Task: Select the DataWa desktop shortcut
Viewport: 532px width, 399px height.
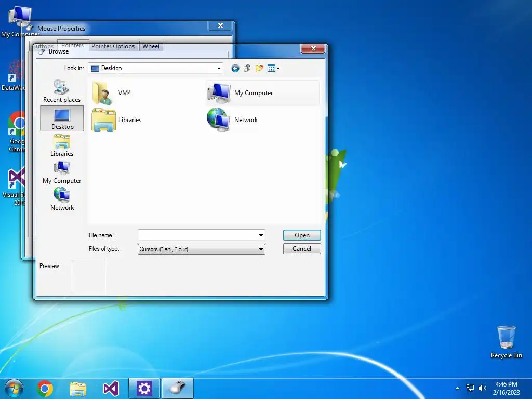Action: (13, 75)
